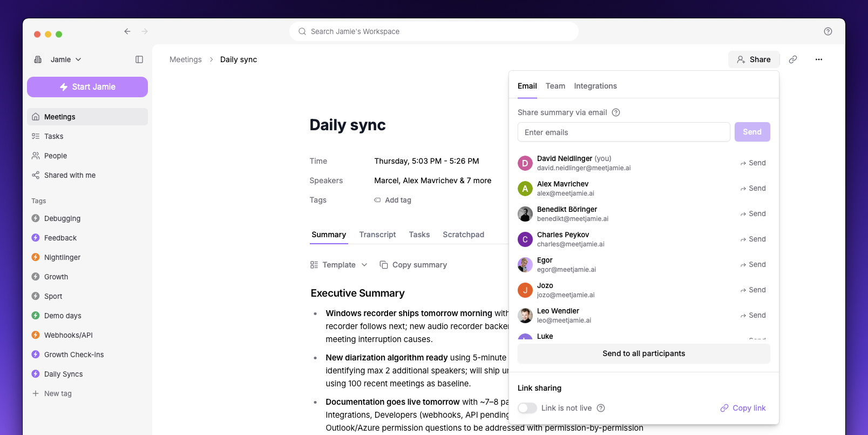868x435 pixels.
Task: Click Add tag in meeting details
Action: pos(392,200)
